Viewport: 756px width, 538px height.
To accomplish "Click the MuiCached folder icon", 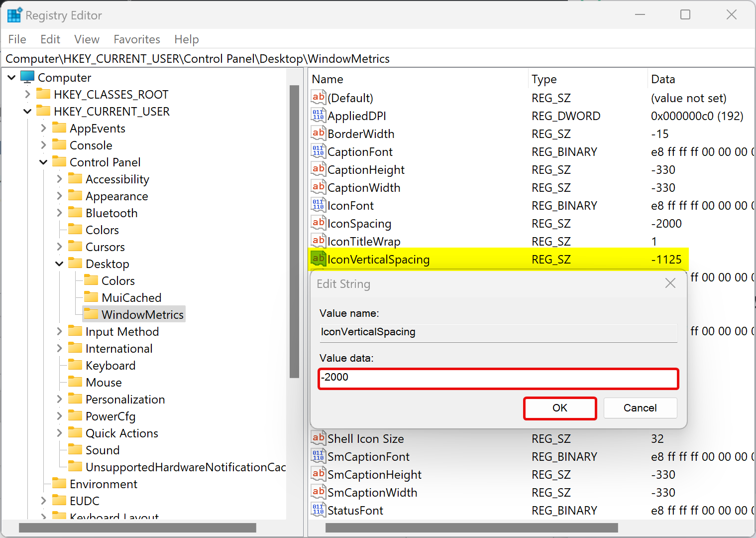I will coord(92,297).
